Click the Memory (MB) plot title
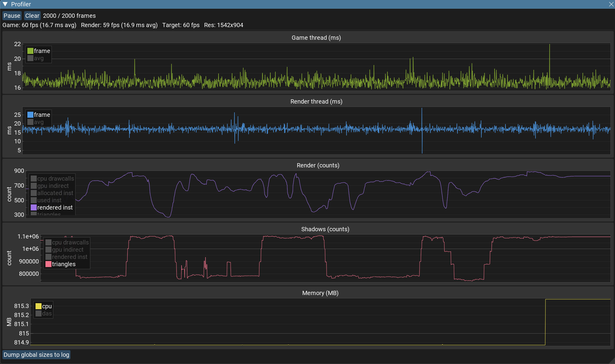This screenshot has width=615, height=364. (320, 293)
